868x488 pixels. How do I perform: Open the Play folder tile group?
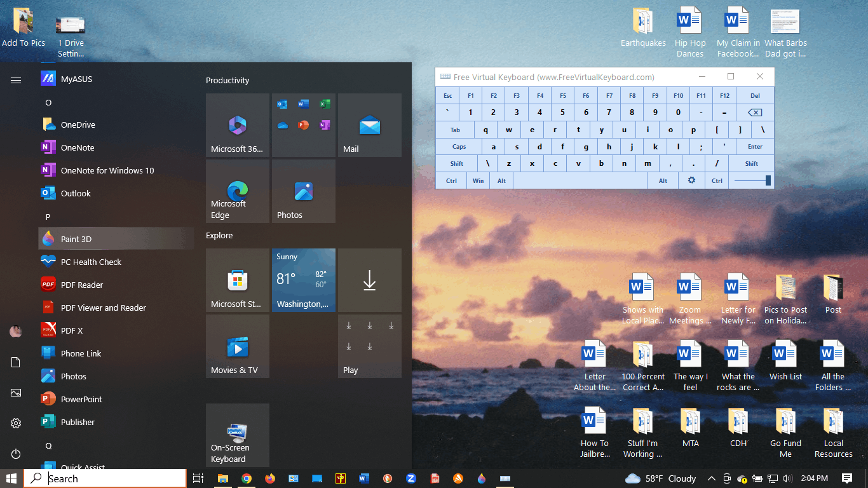click(370, 346)
